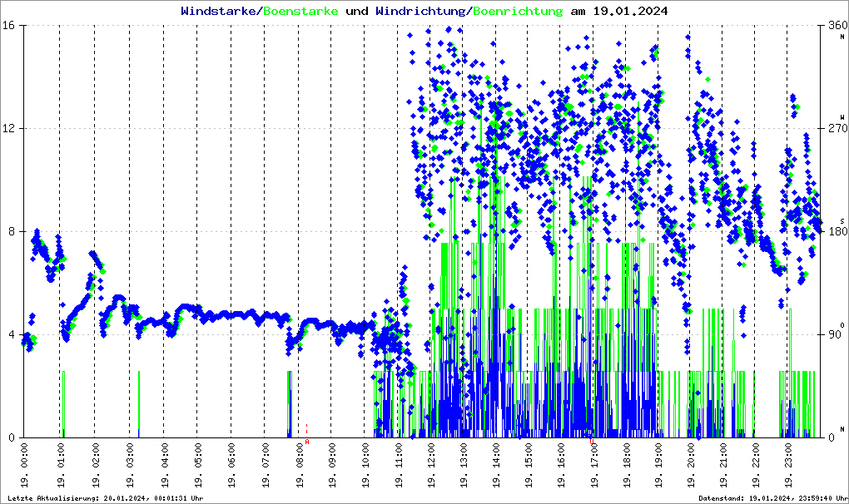Click the compass letter N beside 360

click(842, 37)
